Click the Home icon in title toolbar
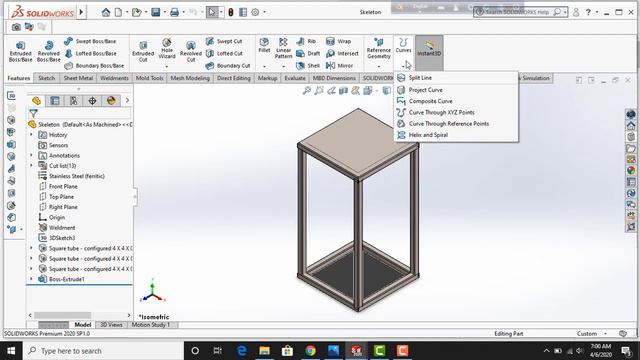Screen dimensions: 640x360 tap(106, 12)
